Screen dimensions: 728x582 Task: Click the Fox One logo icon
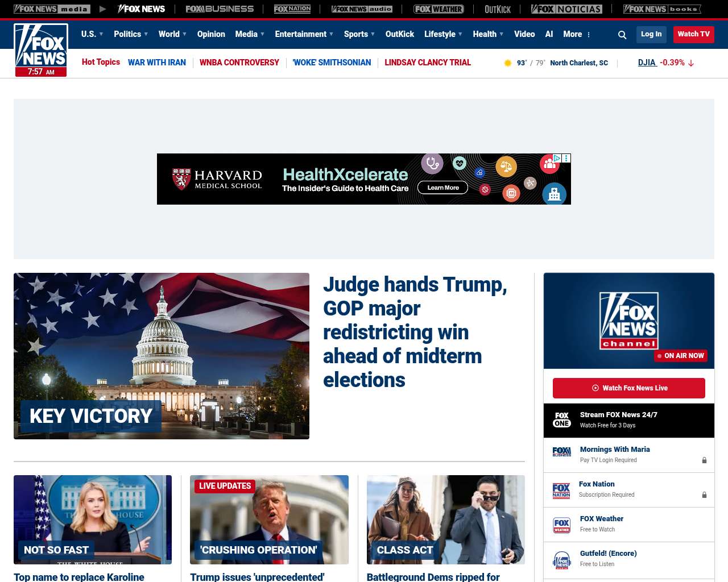click(562, 420)
